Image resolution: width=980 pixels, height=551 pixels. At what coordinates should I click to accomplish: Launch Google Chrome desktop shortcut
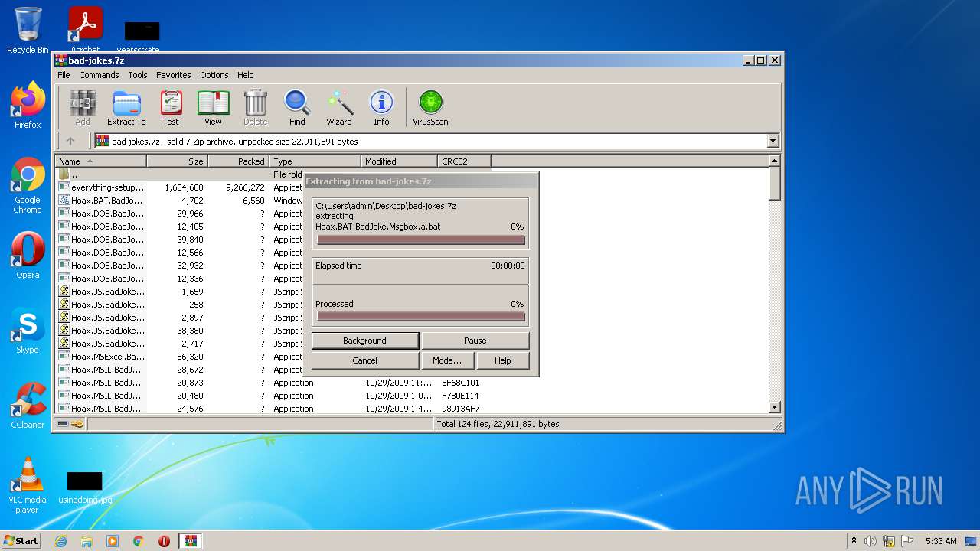coord(28,186)
